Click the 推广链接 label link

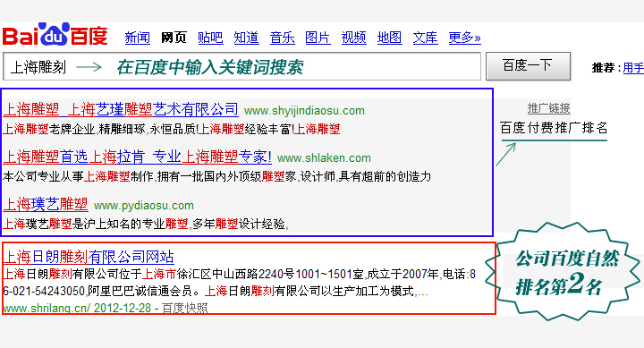coord(548,108)
